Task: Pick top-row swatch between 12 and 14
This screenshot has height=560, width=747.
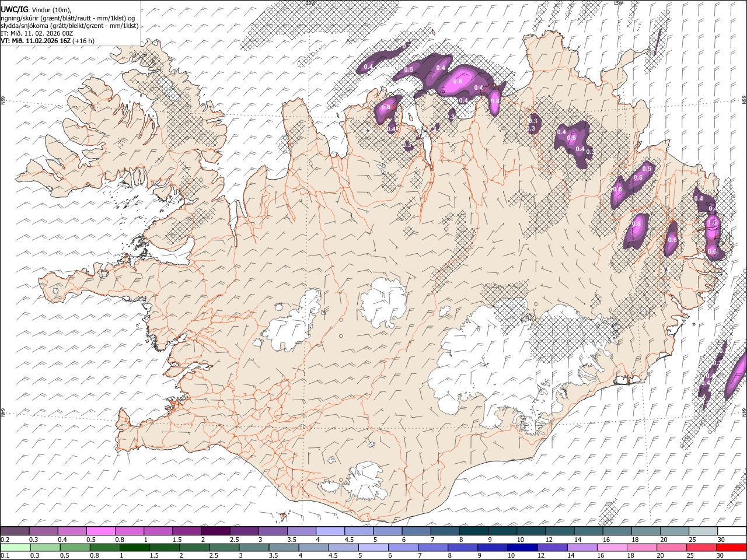Action: click(560, 531)
